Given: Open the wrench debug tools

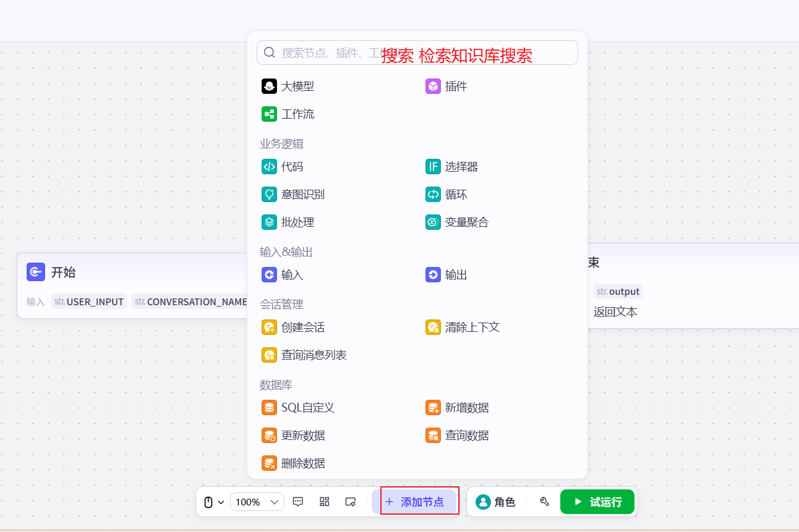Looking at the screenshot, I should [544, 502].
